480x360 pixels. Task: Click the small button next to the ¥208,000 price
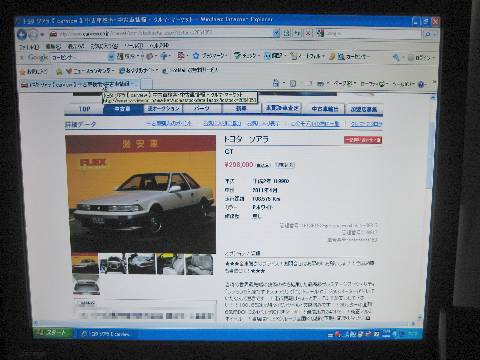[x=285, y=165]
